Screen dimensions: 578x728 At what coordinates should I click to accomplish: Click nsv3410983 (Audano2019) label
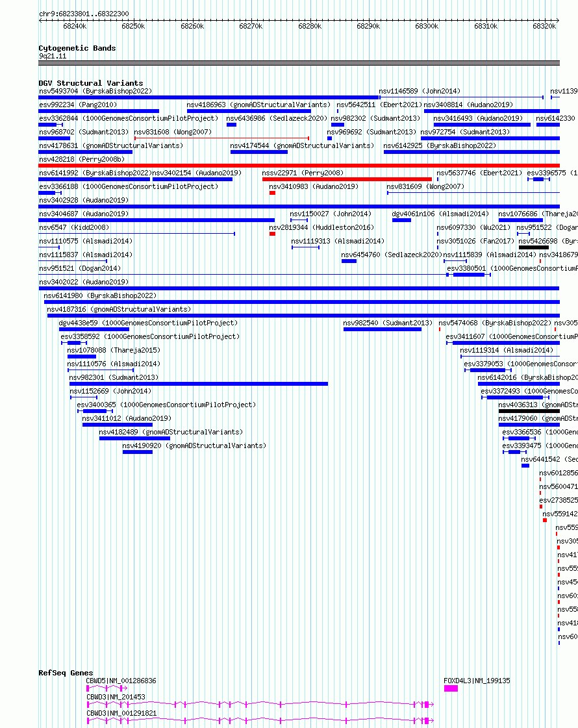314,186
